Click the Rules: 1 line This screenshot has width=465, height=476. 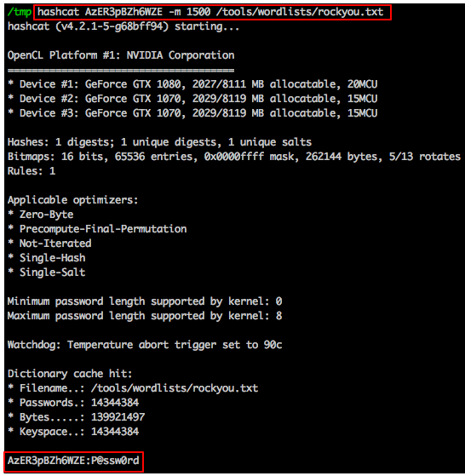click(x=32, y=171)
